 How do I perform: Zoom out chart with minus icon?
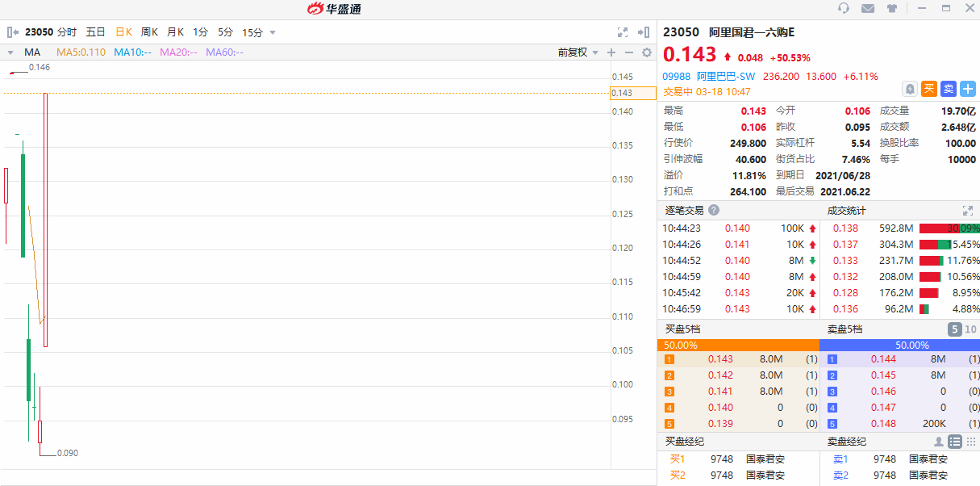(x=629, y=52)
